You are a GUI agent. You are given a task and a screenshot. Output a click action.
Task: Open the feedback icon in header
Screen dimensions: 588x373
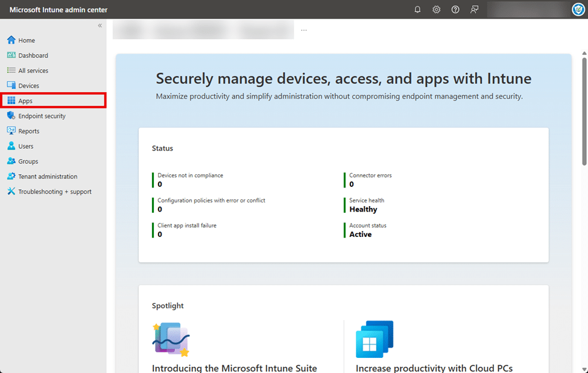(475, 10)
